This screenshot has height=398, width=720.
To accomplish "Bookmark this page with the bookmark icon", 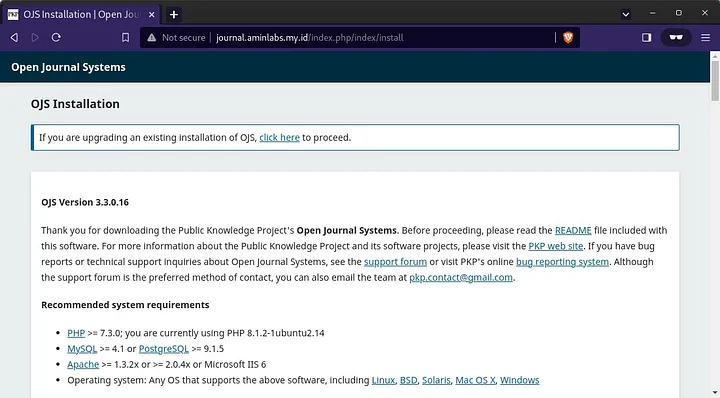I will point(125,38).
